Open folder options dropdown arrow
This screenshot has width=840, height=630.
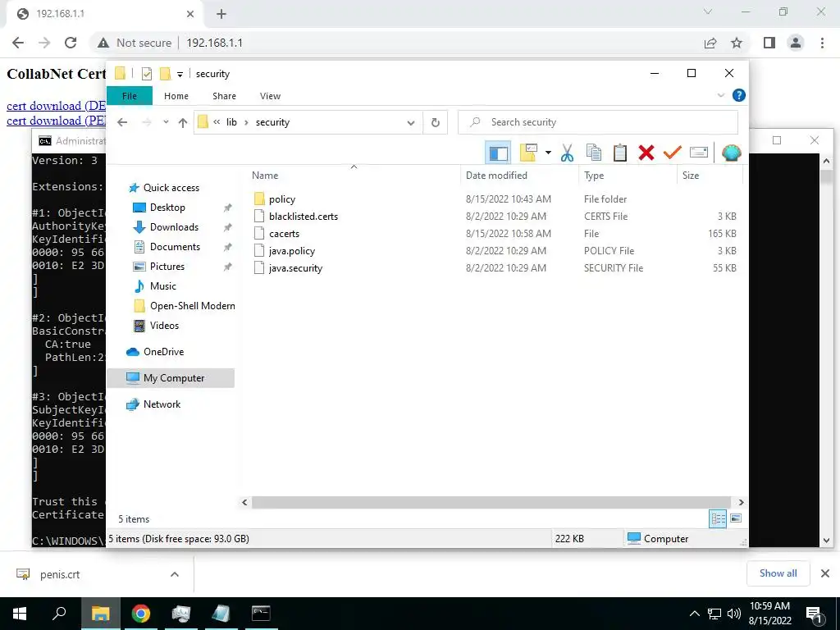pyautogui.click(x=548, y=153)
